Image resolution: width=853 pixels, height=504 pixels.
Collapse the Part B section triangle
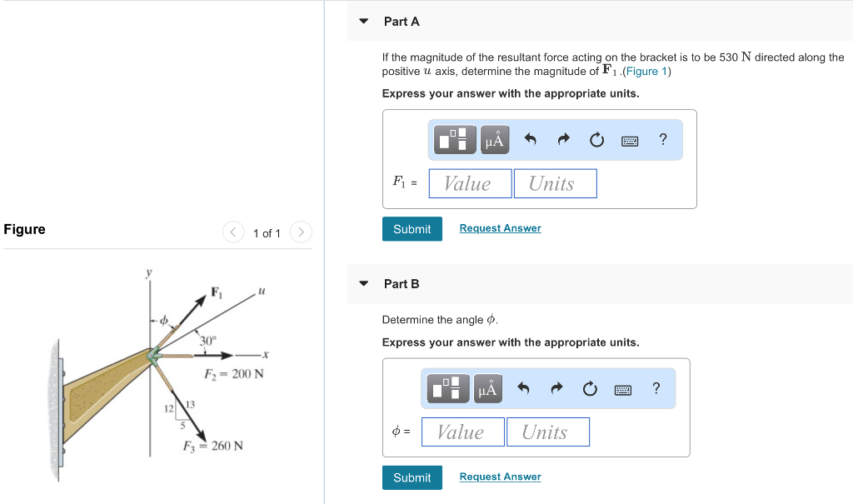point(363,283)
